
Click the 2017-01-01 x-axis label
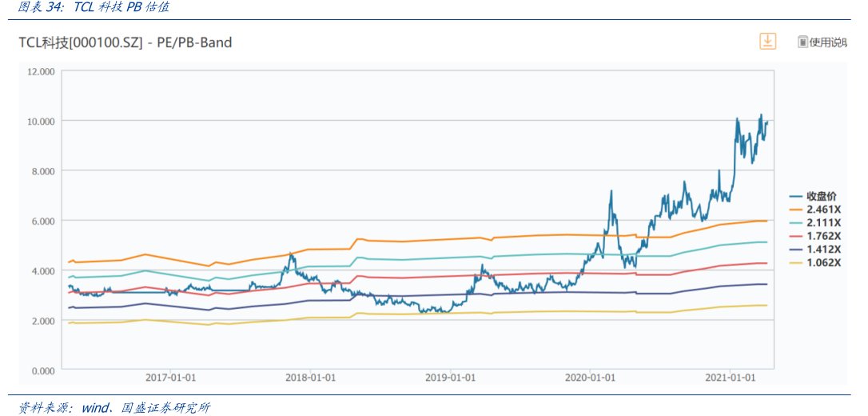coord(170,378)
